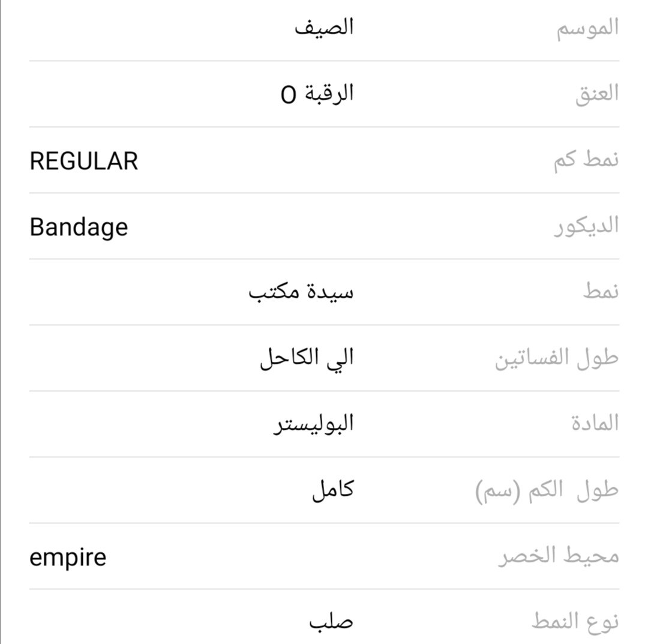Select the الصيف season value
Screen dimensions: 648x644
pyautogui.click(x=323, y=28)
